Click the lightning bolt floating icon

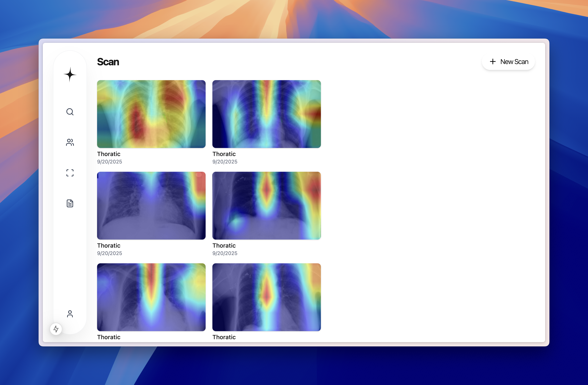(56, 329)
